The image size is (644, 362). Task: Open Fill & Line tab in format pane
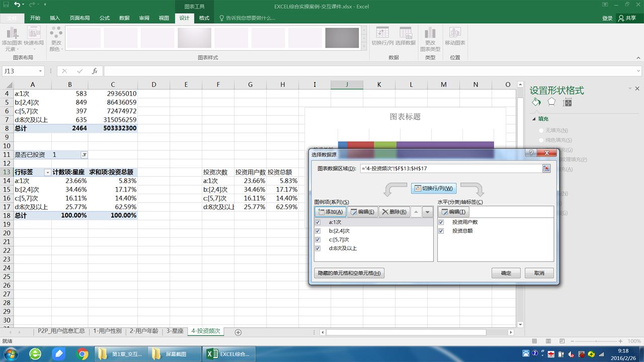tap(536, 102)
